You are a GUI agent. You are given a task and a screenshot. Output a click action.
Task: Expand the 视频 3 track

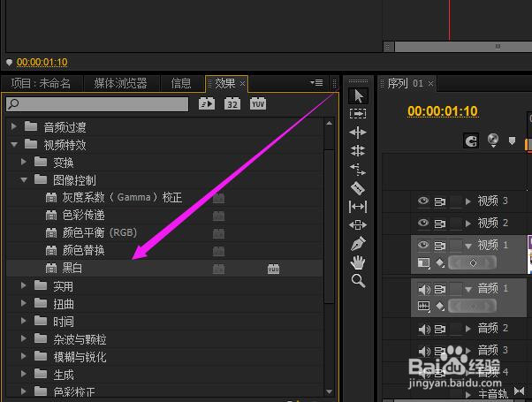(x=468, y=201)
